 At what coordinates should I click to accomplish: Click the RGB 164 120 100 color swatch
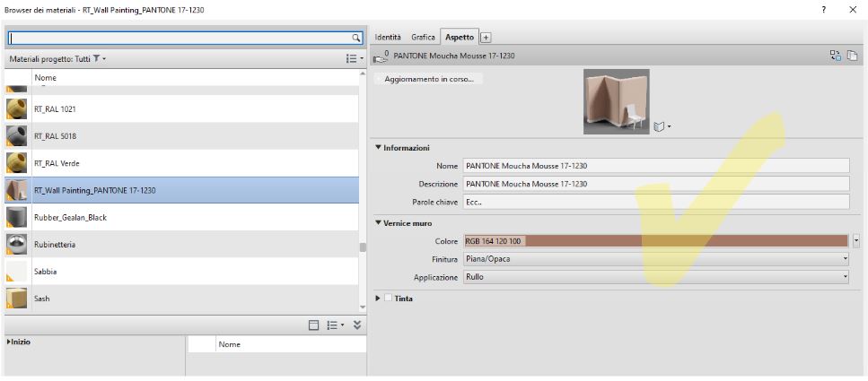tap(655, 241)
